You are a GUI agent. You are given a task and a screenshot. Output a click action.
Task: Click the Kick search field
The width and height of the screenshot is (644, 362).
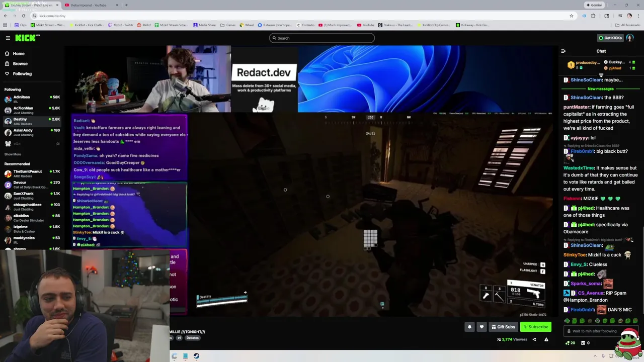point(322,38)
